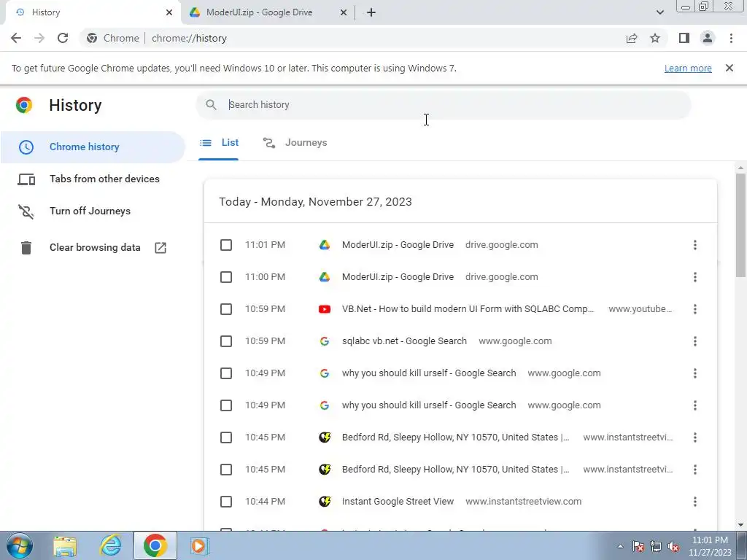Focus the Search history field

443,105
